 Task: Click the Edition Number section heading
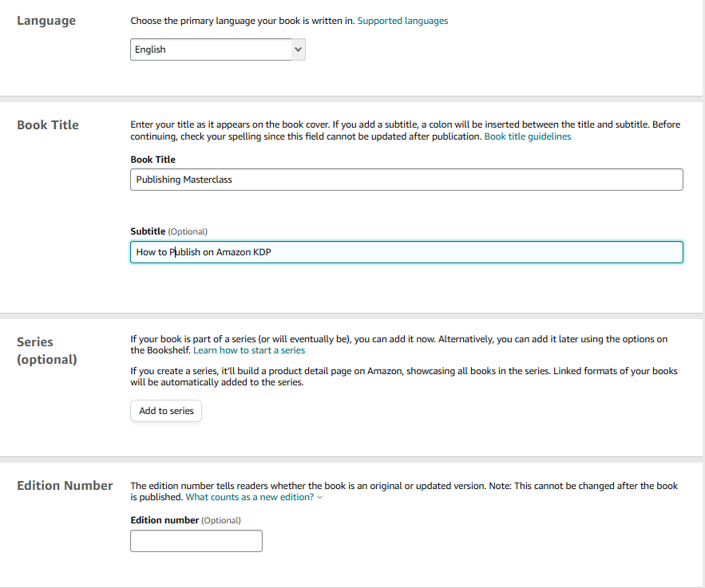[x=65, y=486]
